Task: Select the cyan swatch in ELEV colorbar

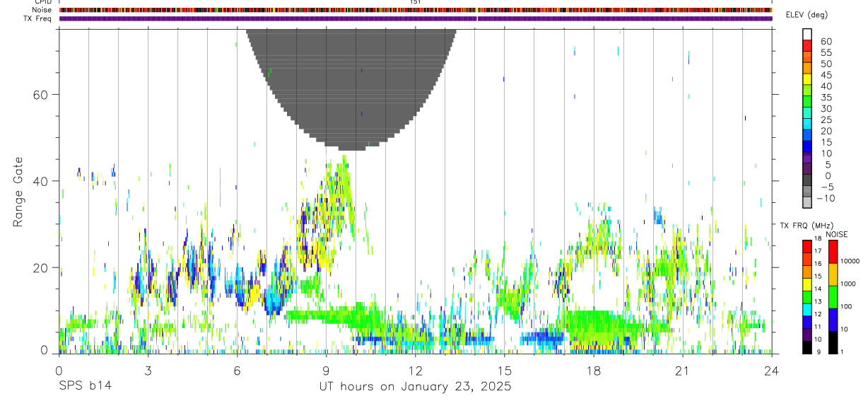Action: 807,124
